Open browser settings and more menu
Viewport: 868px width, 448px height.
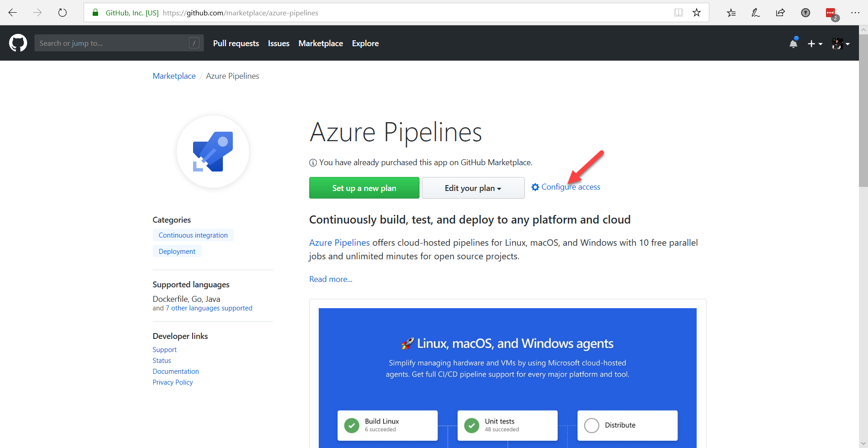(855, 13)
